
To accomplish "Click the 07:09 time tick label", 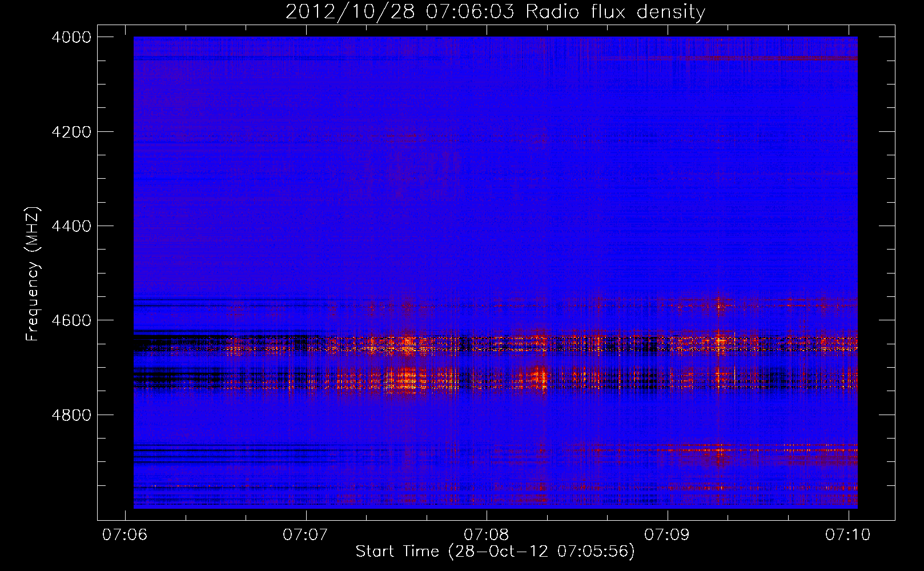I will (667, 534).
